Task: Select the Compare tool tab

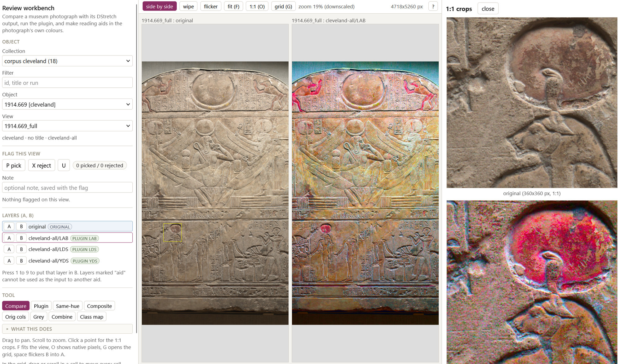Action: coord(16,306)
